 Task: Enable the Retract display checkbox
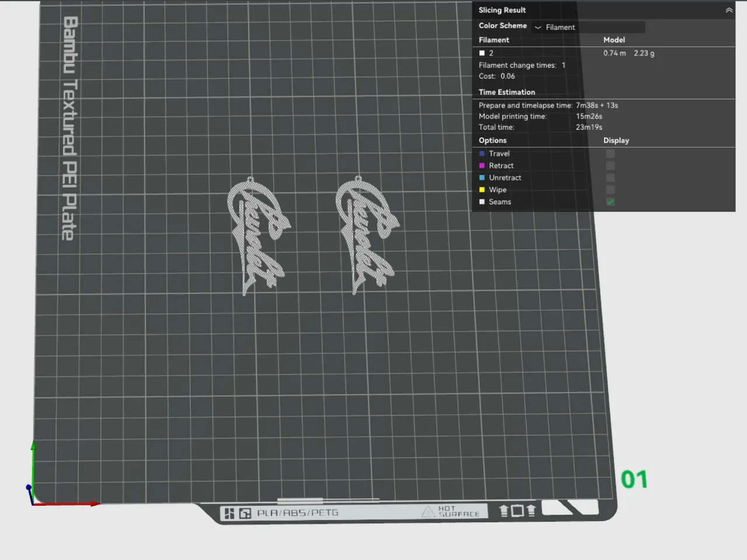610,166
